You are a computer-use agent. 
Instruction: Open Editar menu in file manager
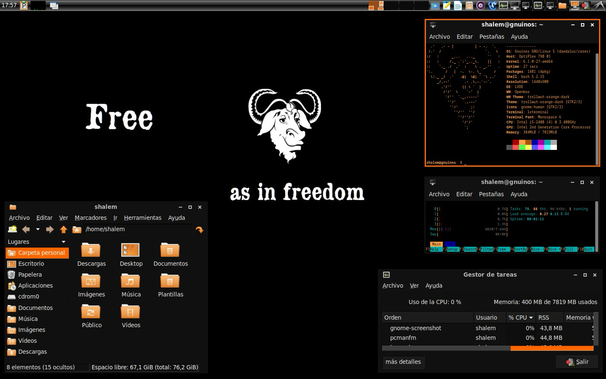click(44, 218)
